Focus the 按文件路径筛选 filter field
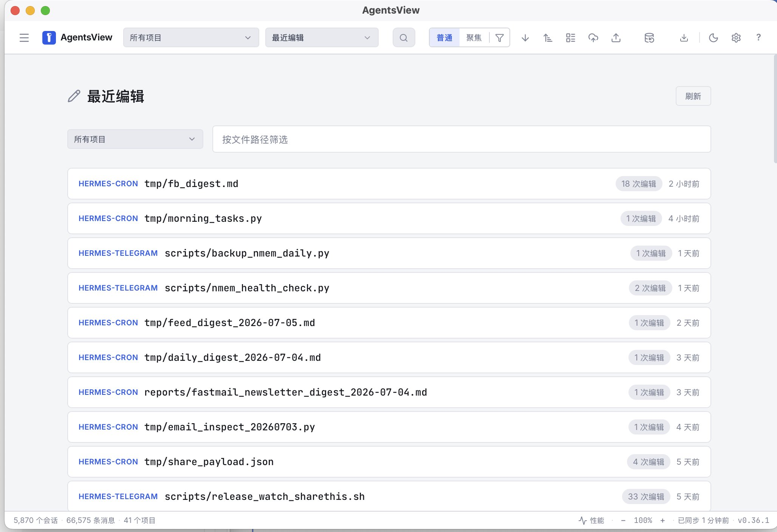This screenshot has height=532, width=777. [461, 139]
